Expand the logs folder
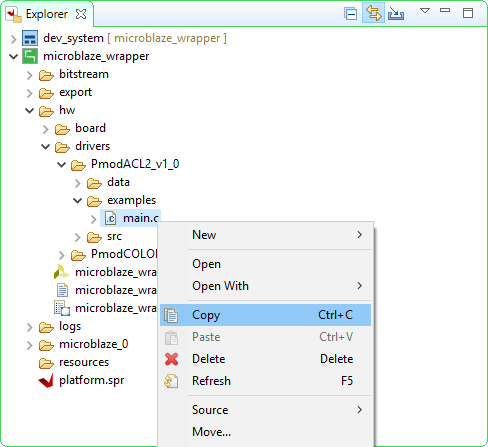The image size is (488, 447). 30,327
